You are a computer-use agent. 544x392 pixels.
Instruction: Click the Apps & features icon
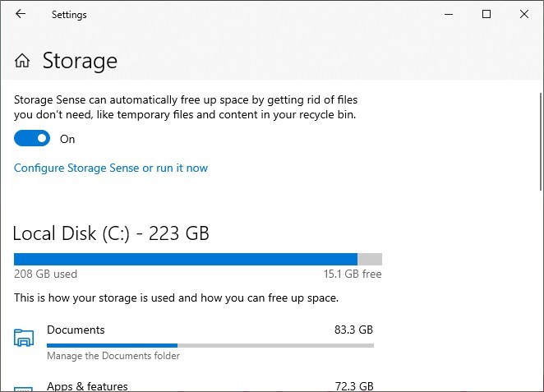coord(24,388)
